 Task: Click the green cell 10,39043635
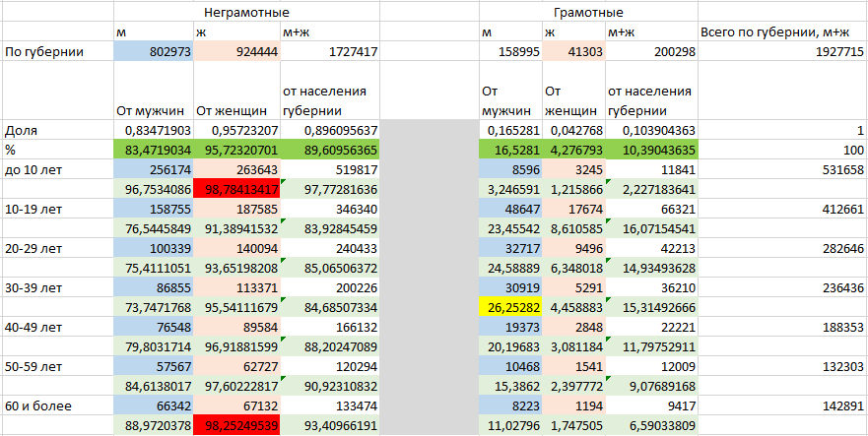coord(652,150)
